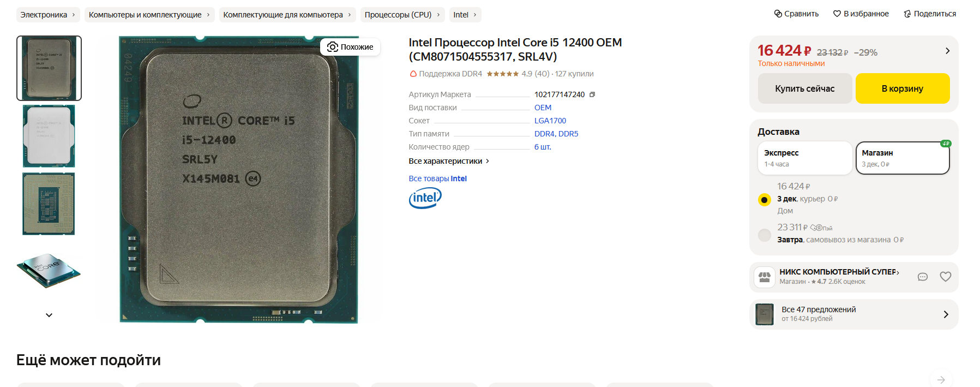Click the Compare (Сравнить) icon
Viewport: 980px width, 387px height.
click(x=778, y=14)
